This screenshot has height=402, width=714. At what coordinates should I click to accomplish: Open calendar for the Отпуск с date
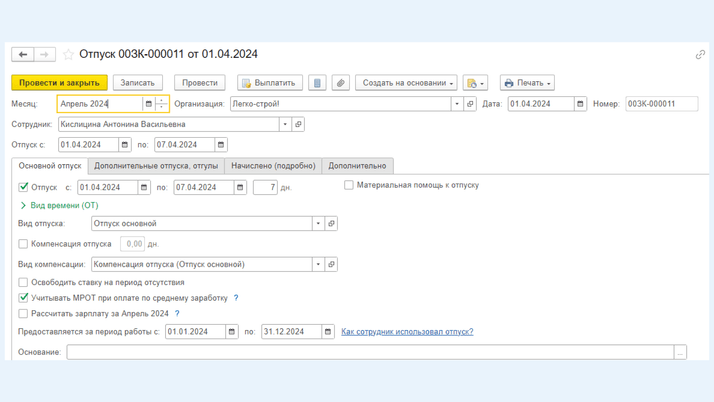pyautogui.click(x=125, y=145)
